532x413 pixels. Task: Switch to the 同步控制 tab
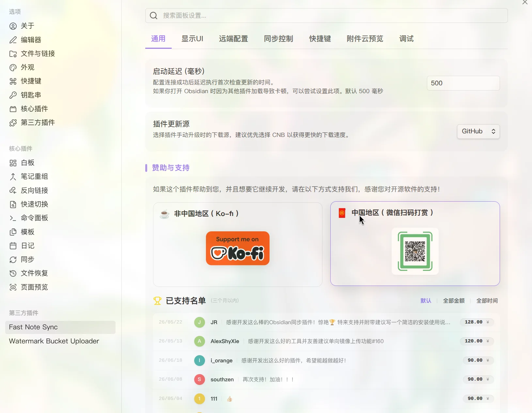pos(278,39)
